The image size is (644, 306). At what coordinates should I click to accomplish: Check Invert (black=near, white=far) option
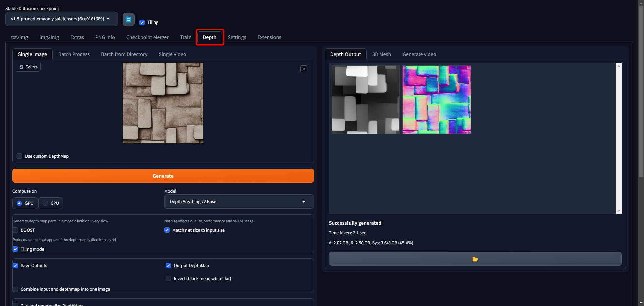pyautogui.click(x=168, y=278)
